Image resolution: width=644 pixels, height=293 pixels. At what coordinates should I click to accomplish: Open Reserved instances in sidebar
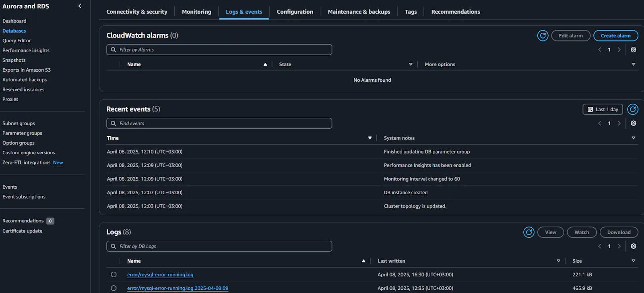click(x=23, y=89)
